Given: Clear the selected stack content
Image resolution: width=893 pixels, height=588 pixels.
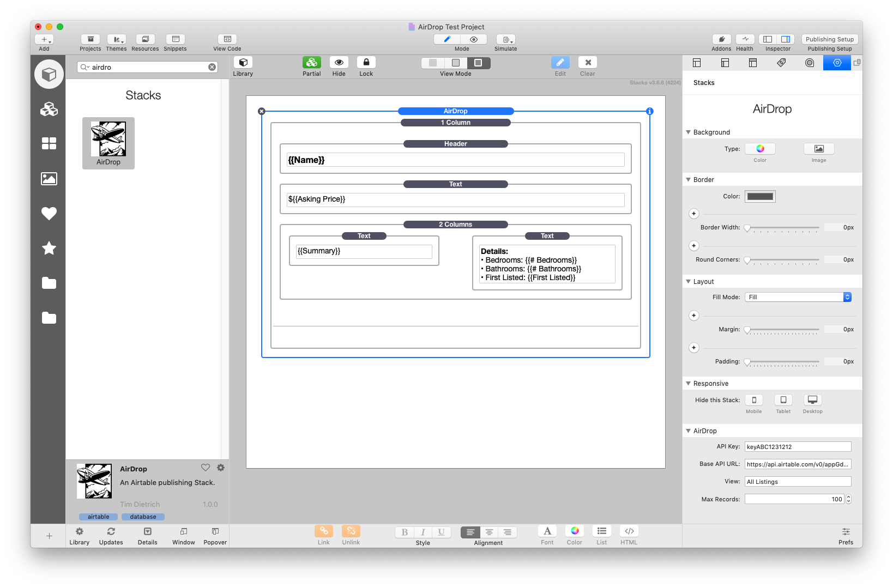Looking at the screenshot, I should point(588,63).
